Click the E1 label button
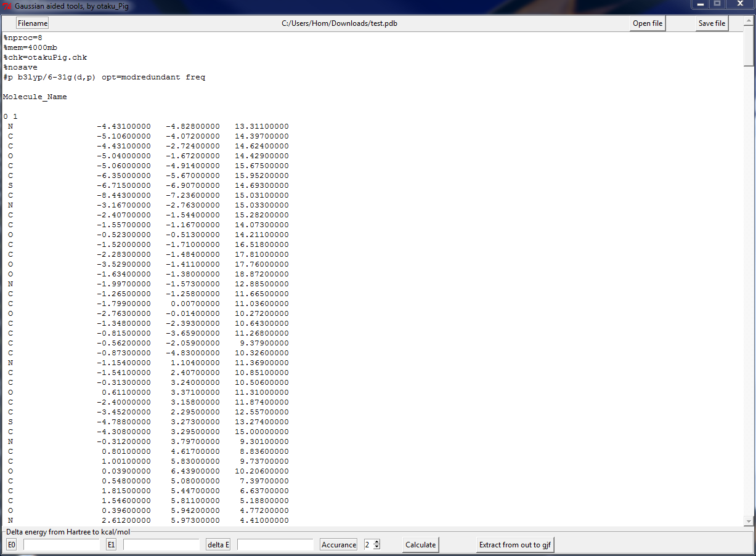 [112, 544]
